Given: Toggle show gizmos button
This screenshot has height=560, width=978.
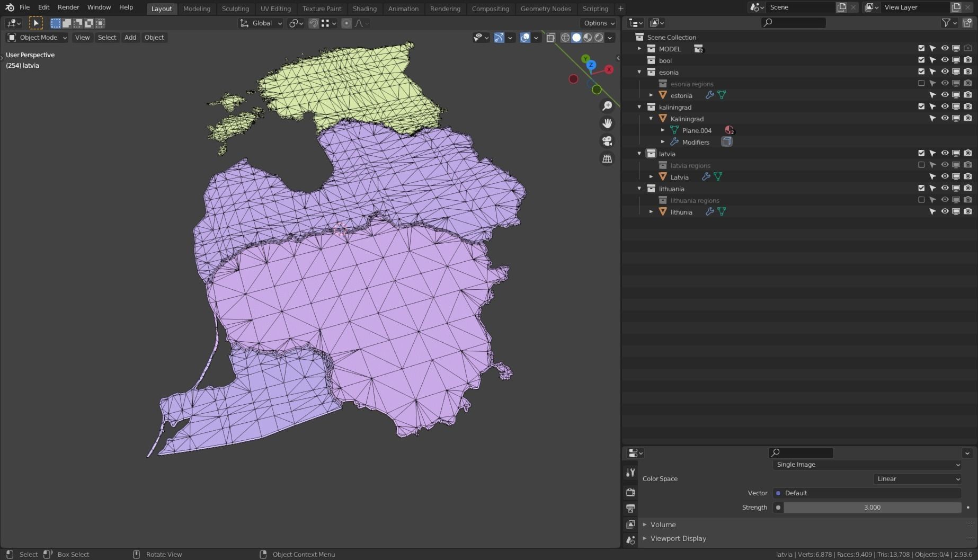Looking at the screenshot, I should pos(499,38).
